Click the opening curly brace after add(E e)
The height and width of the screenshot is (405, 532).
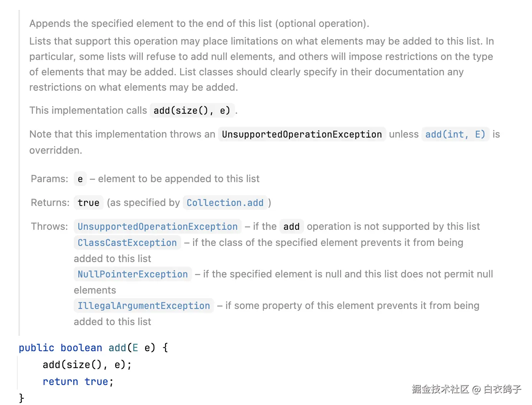pos(165,348)
